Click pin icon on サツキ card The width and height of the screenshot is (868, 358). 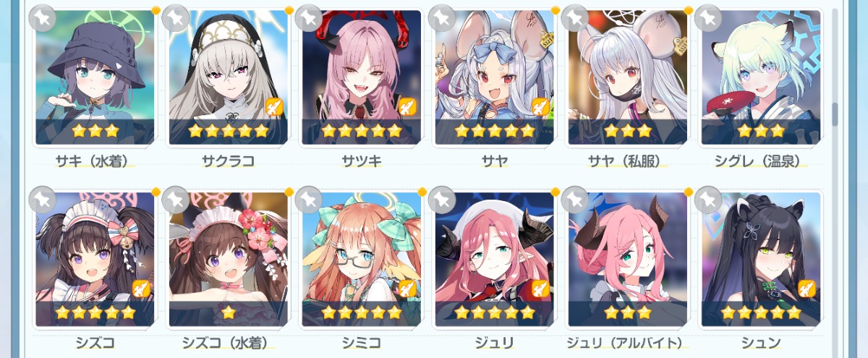310,17
